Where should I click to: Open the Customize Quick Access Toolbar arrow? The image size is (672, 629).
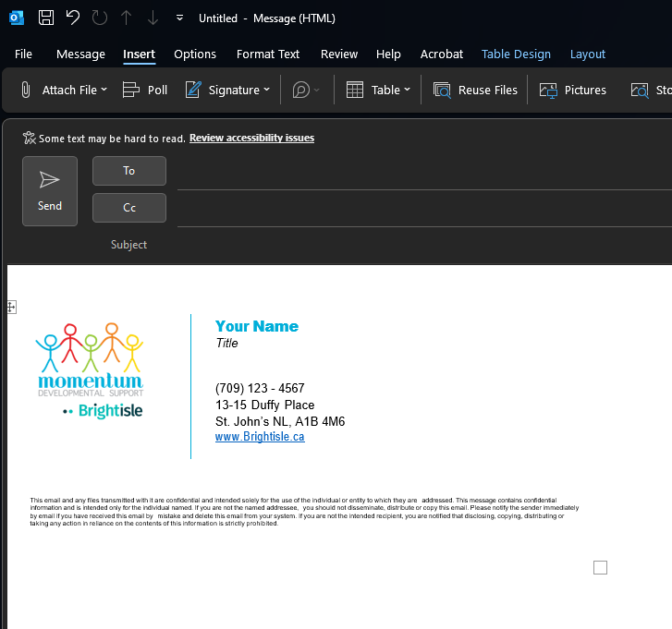(x=178, y=18)
